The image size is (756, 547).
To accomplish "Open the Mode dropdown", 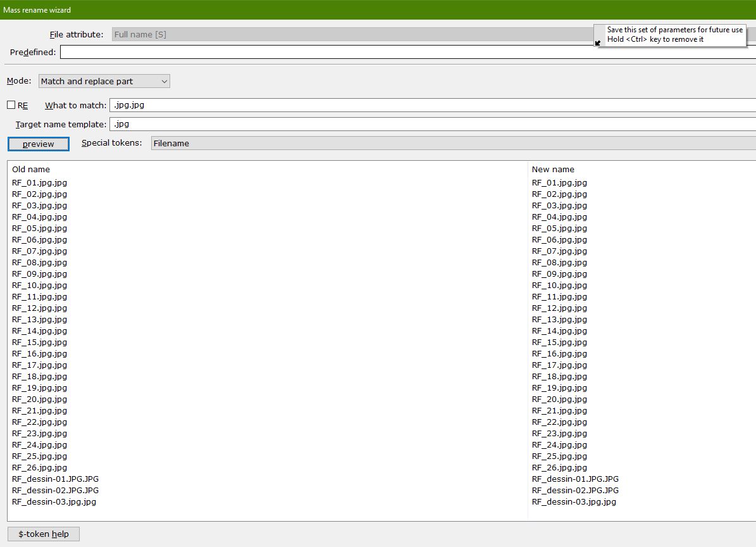I will coord(104,81).
